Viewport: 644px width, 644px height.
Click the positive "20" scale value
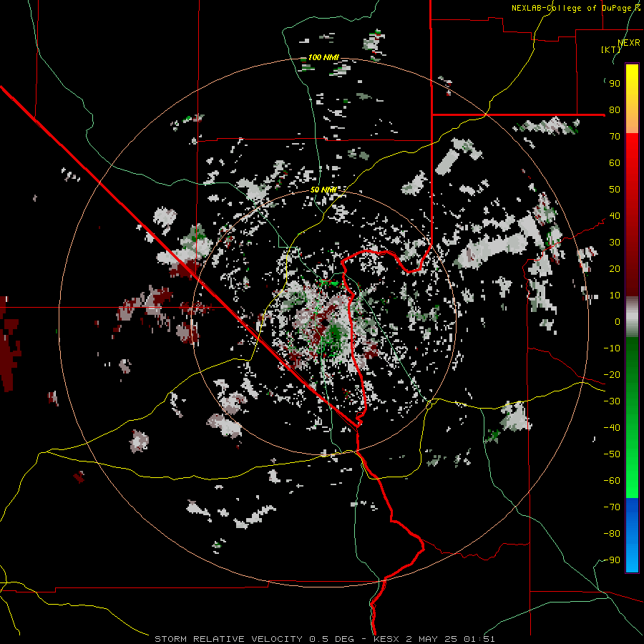click(x=615, y=269)
